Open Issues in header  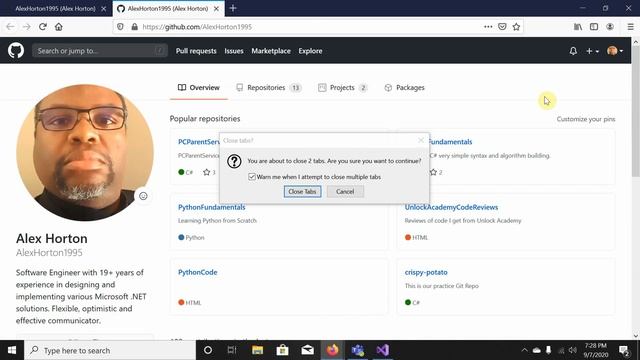(234, 51)
